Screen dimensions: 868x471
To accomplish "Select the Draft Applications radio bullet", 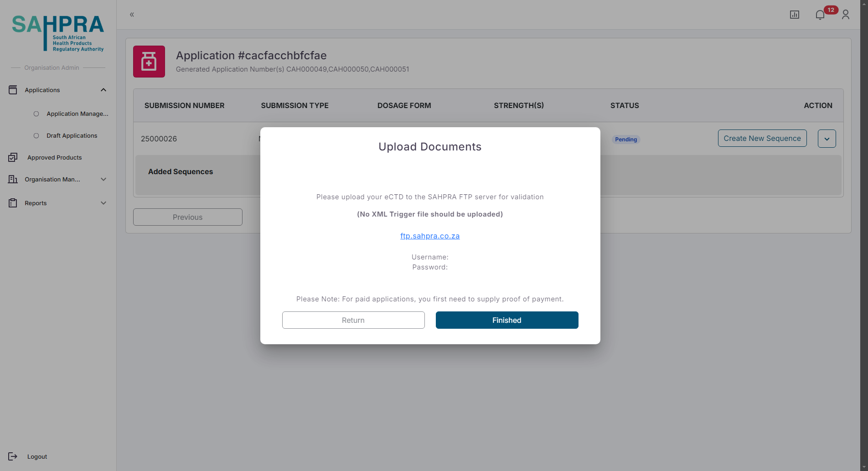I will pos(36,136).
